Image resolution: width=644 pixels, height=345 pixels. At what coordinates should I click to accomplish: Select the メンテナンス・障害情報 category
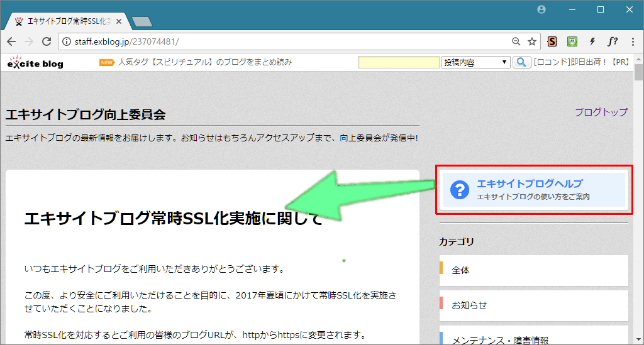tap(534, 336)
